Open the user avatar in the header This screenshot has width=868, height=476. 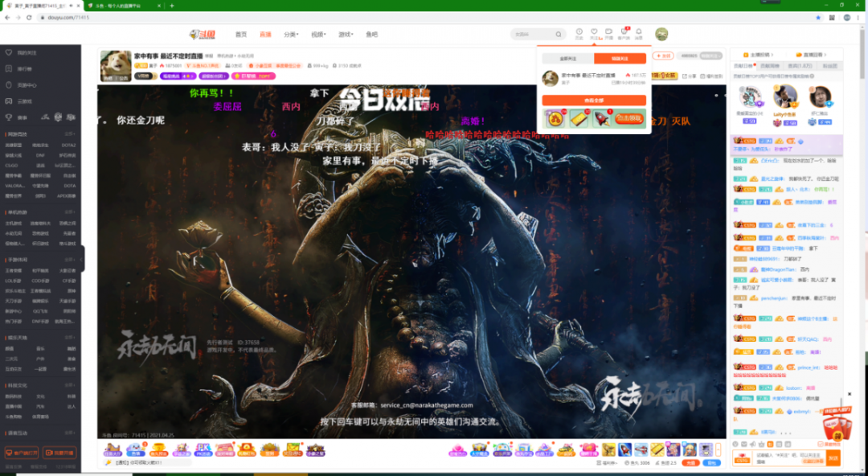(661, 35)
